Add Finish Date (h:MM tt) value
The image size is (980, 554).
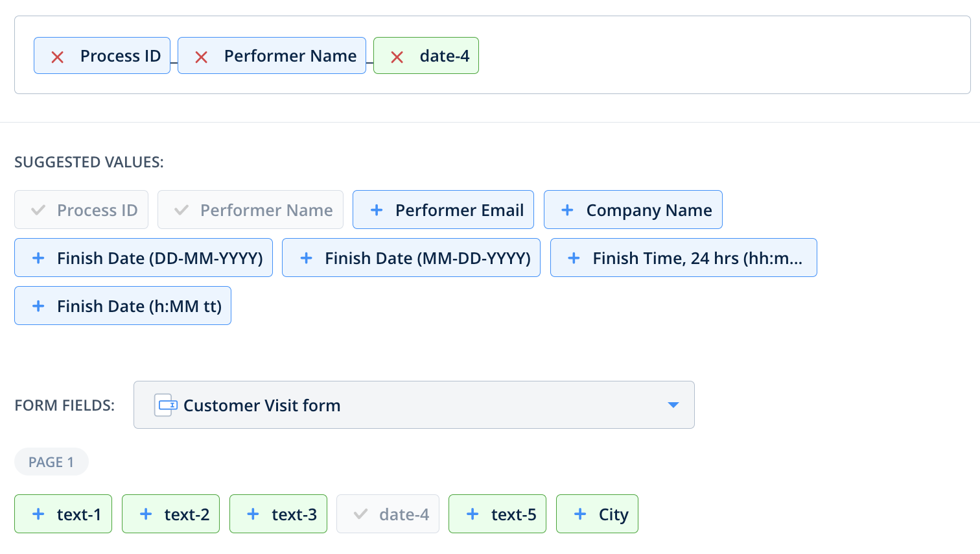[x=37, y=306]
